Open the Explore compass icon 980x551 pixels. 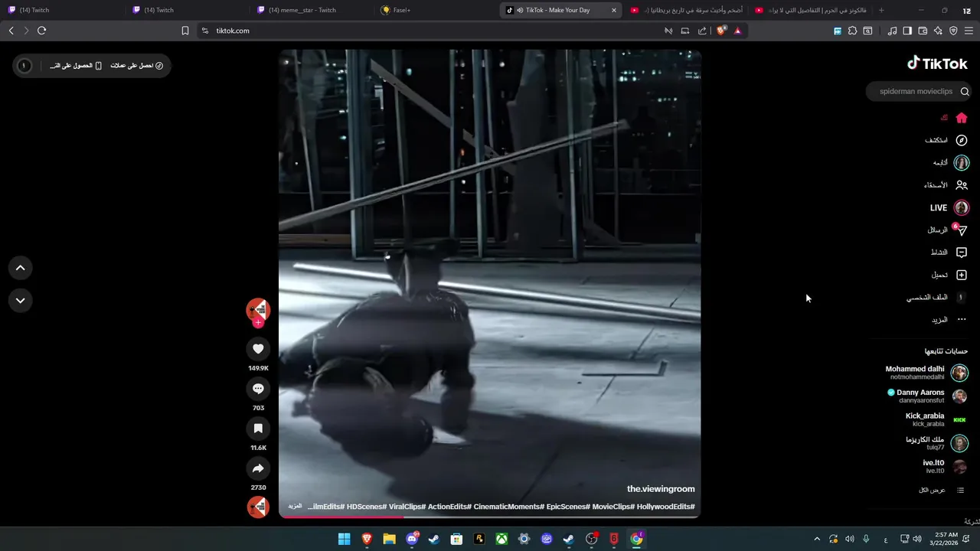(962, 140)
